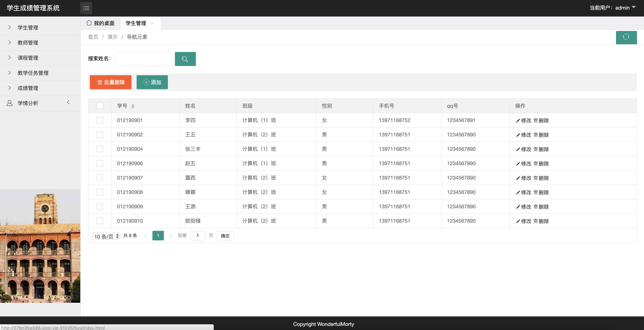Click the 添加 button
Image resolution: width=644 pixels, height=330 pixels.
tap(152, 82)
